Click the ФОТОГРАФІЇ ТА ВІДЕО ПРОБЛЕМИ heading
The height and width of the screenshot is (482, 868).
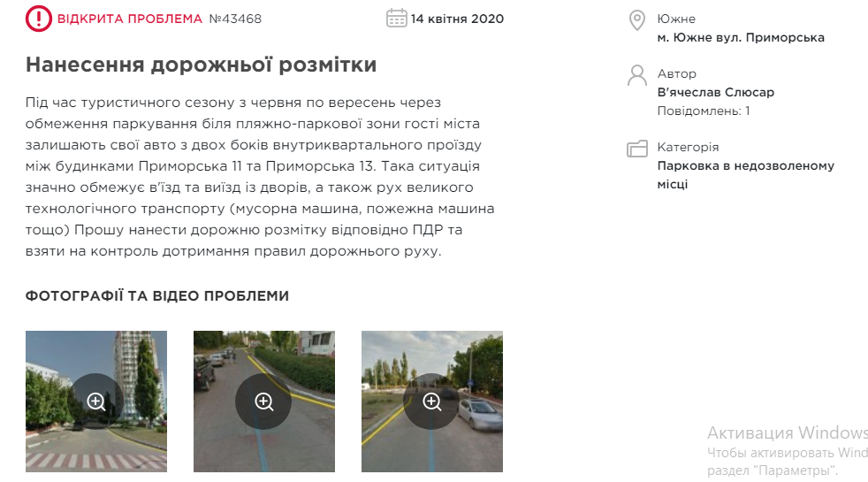tap(157, 296)
